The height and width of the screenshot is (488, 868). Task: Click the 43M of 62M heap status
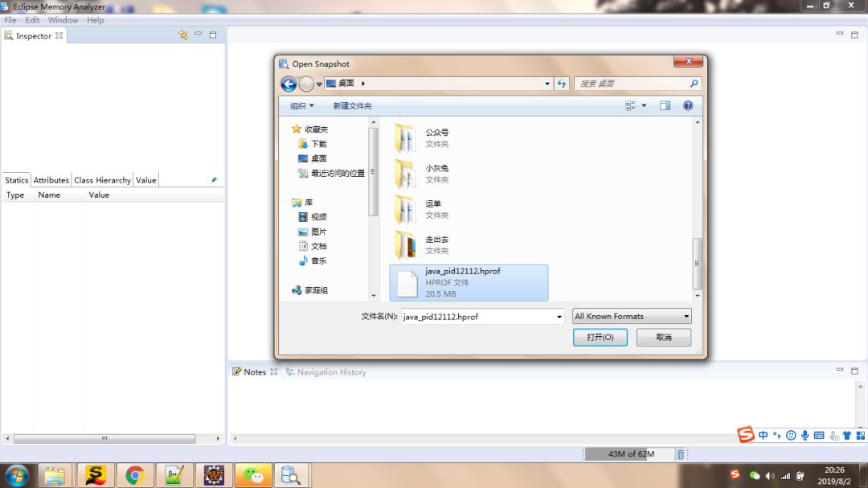[631, 454]
